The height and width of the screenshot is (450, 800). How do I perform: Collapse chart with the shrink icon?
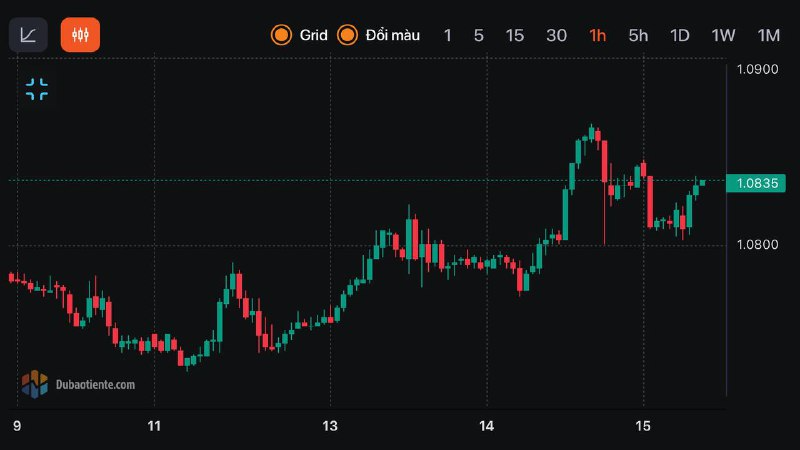(37, 89)
